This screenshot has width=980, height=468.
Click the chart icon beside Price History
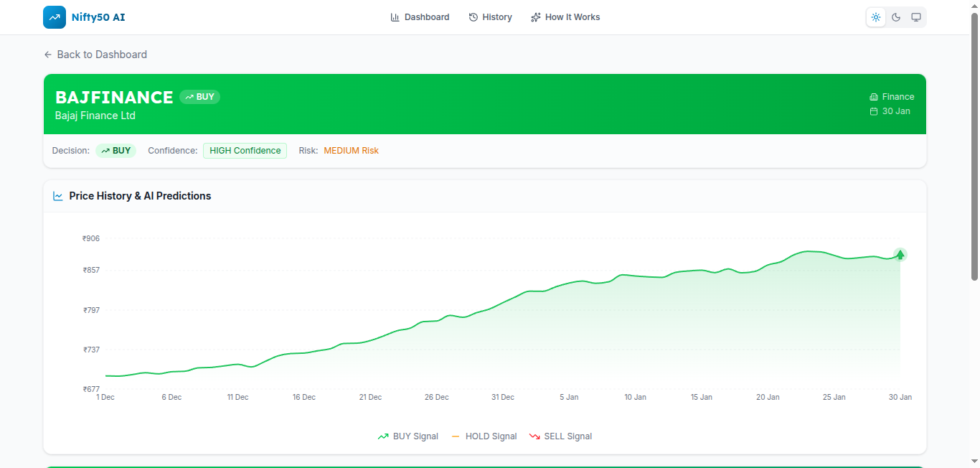pos(58,196)
